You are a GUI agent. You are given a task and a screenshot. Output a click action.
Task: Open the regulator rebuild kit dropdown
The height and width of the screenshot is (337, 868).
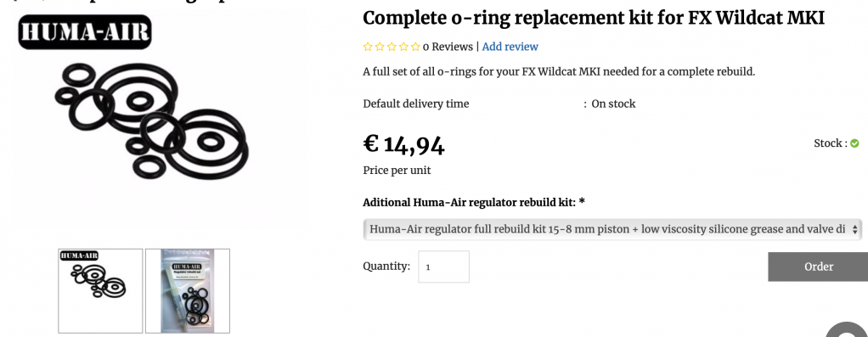pos(612,229)
